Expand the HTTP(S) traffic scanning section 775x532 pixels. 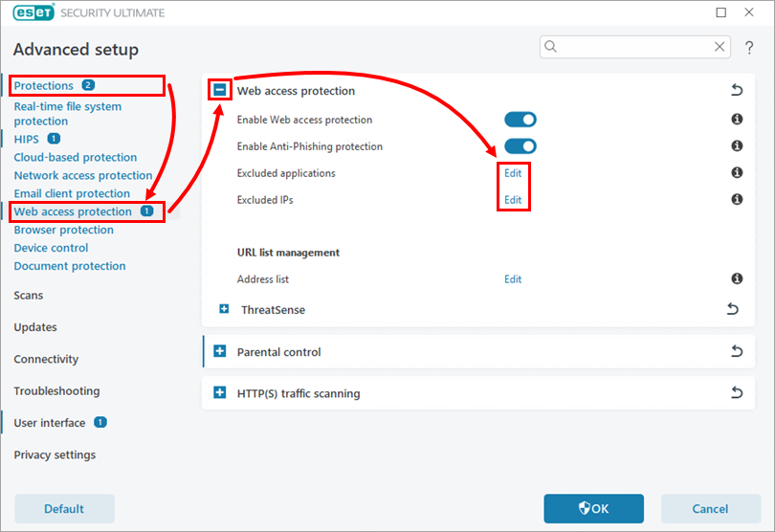click(220, 393)
